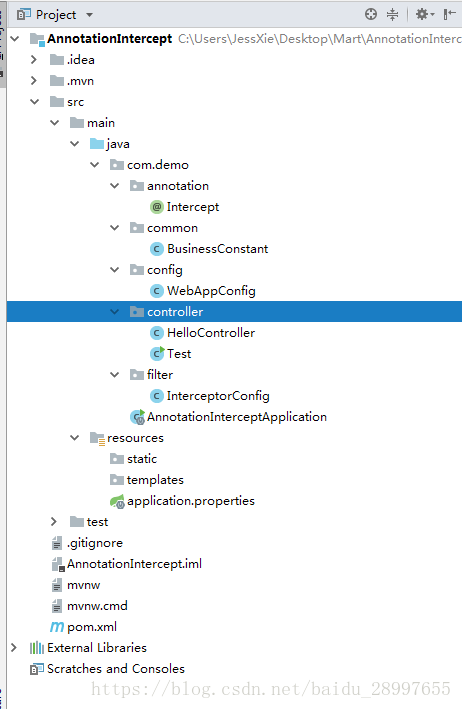Select the application.properties file
The image size is (462, 709).
(x=191, y=501)
